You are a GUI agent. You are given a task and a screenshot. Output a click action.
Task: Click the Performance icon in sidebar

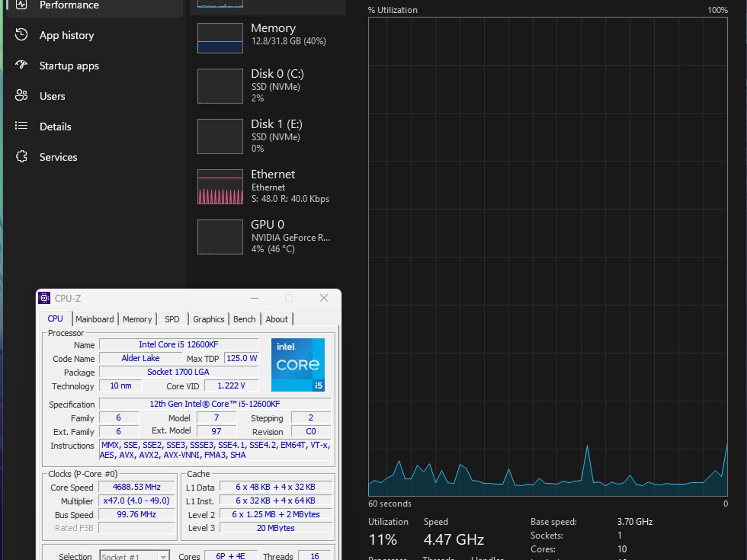[x=21, y=4]
